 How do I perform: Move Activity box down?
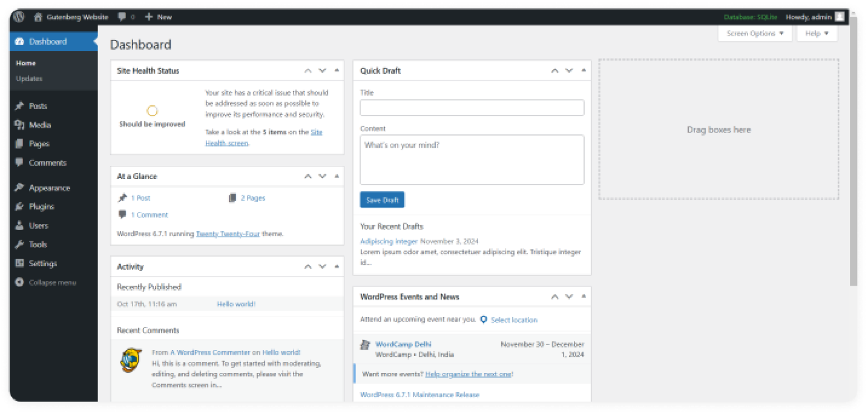[323, 267]
